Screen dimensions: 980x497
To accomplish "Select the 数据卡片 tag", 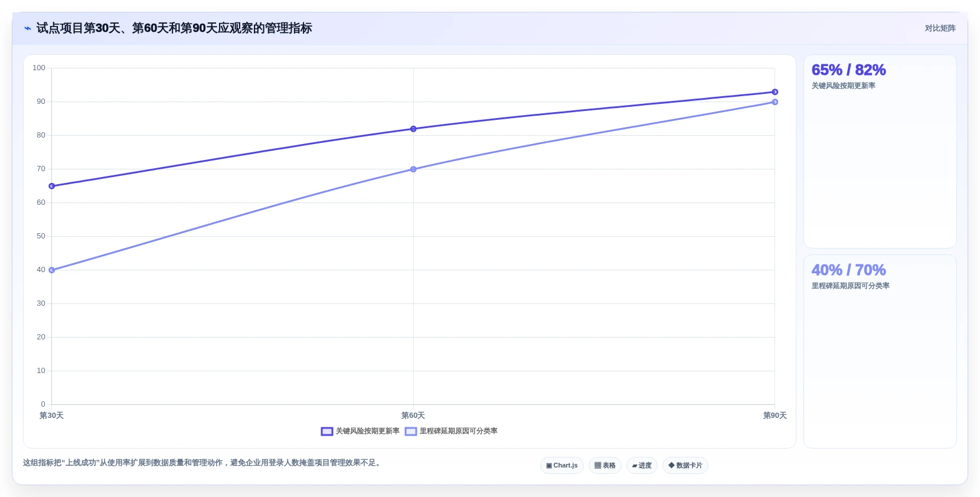I will point(685,466).
